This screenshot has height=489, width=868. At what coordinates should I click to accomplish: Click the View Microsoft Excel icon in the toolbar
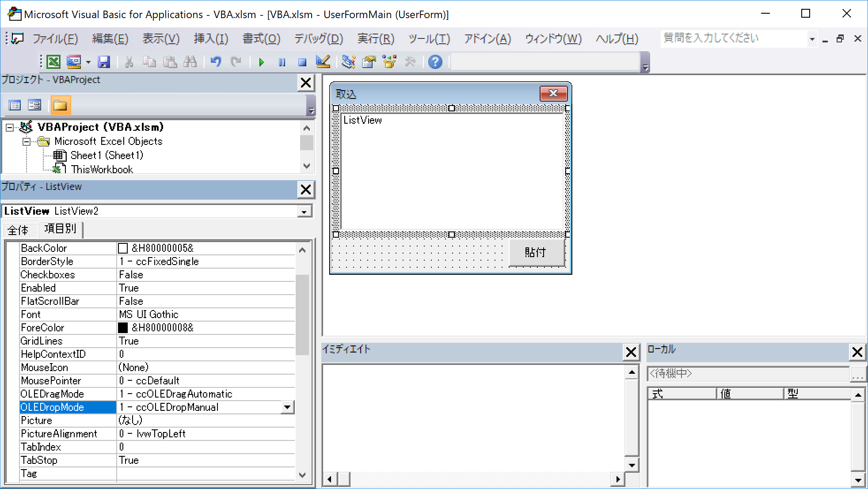pyautogui.click(x=53, y=62)
